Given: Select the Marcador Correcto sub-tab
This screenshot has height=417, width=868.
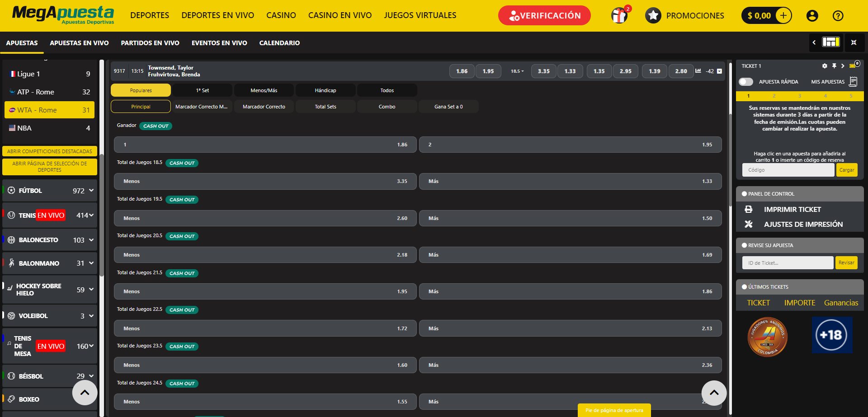Looking at the screenshot, I should point(264,107).
